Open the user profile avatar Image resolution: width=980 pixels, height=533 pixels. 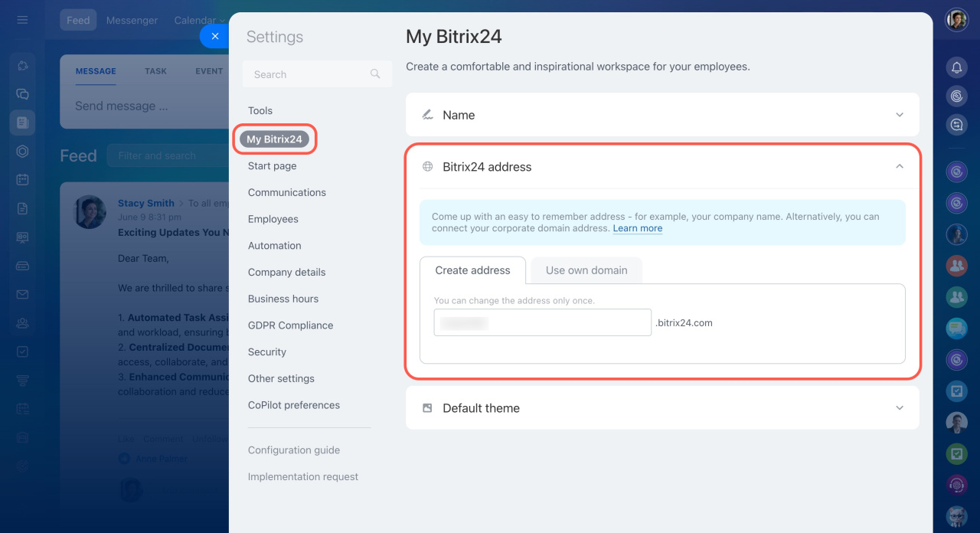click(x=956, y=20)
